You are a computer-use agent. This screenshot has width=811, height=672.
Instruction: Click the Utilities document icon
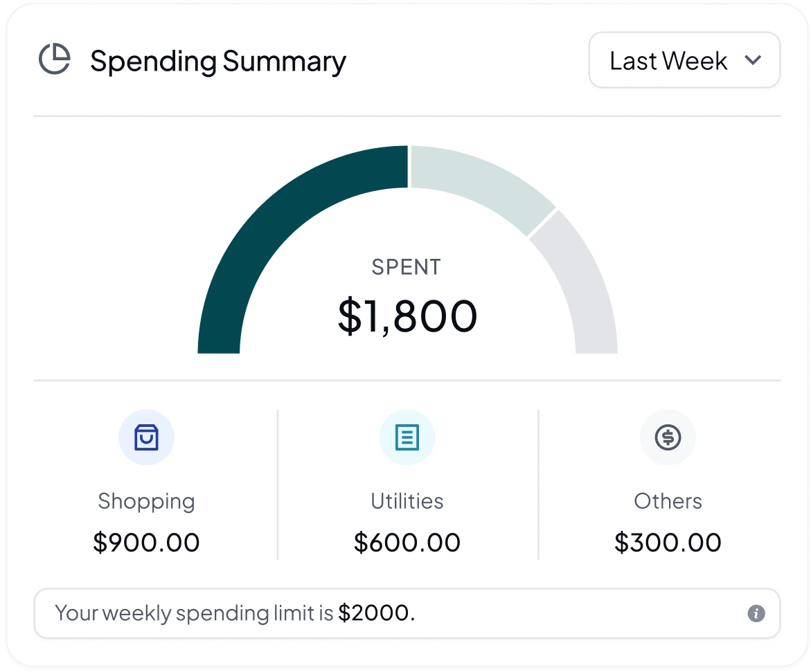[407, 437]
